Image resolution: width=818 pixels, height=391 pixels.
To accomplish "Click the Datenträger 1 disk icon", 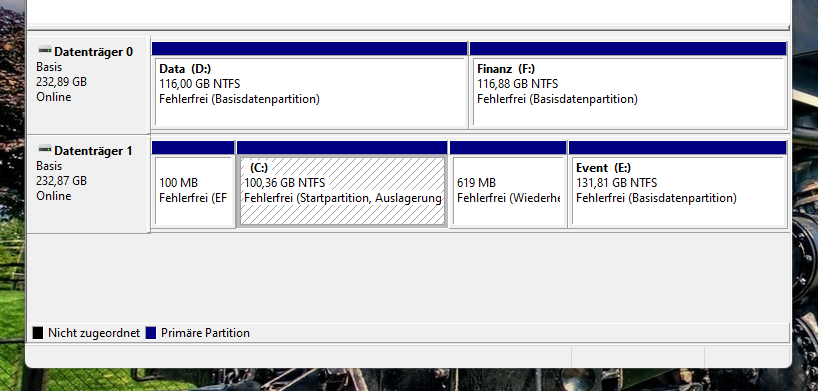I will tap(45, 149).
